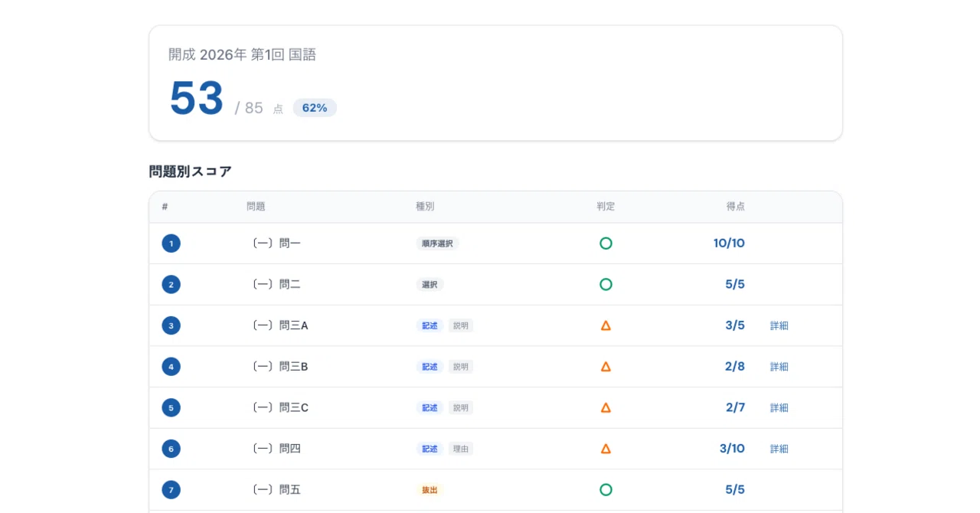Click the 得点 column header
980x513 pixels.
[x=736, y=207]
